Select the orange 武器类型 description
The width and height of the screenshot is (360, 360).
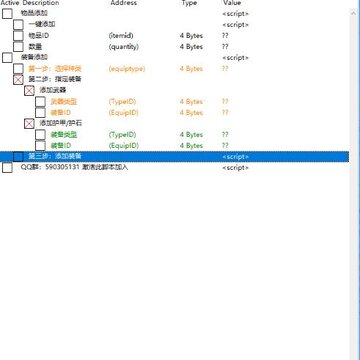(64, 101)
